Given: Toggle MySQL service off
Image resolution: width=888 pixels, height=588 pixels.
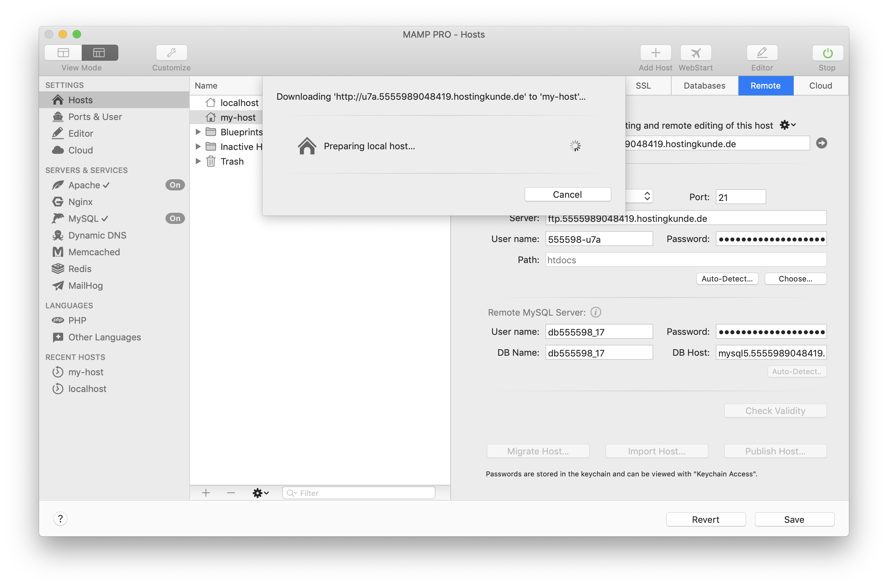Looking at the screenshot, I should pyautogui.click(x=175, y=218).
